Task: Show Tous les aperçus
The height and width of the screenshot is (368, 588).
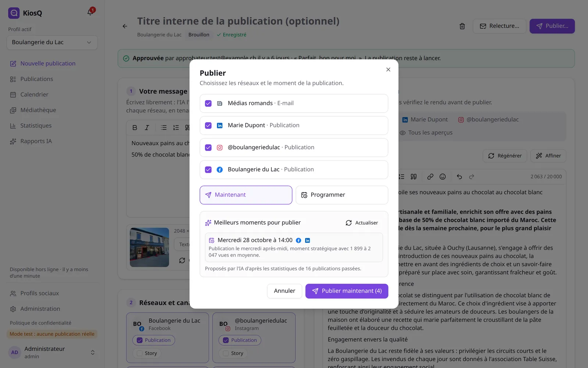Action: (x=426, y=133)
